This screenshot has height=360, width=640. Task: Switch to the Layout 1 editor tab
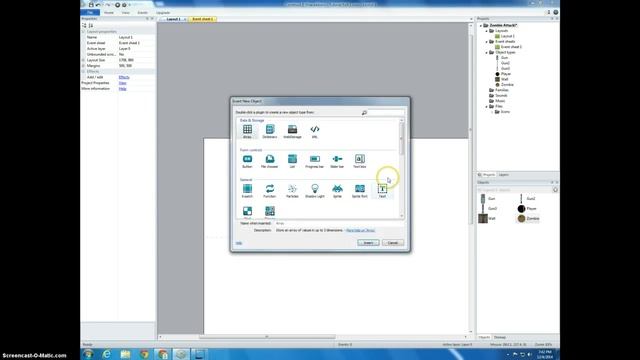173,19
